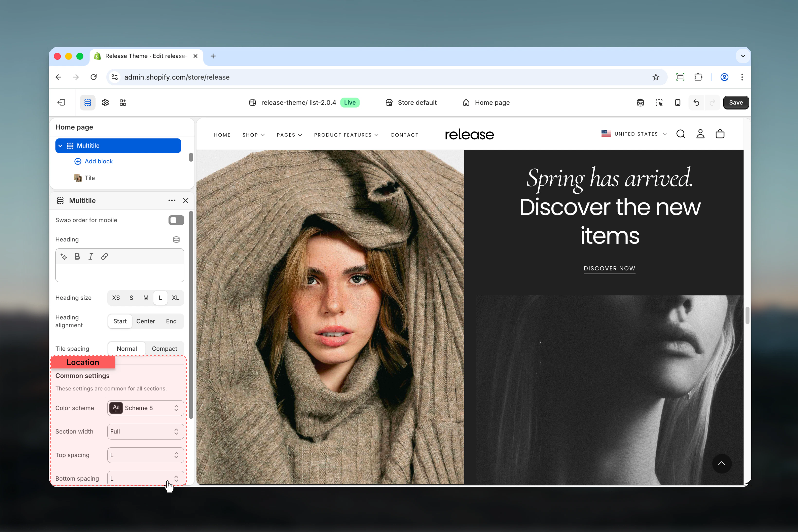The image size is (798, 532).
Task: Set tile spacing to Normal
Action: (127, 349)
